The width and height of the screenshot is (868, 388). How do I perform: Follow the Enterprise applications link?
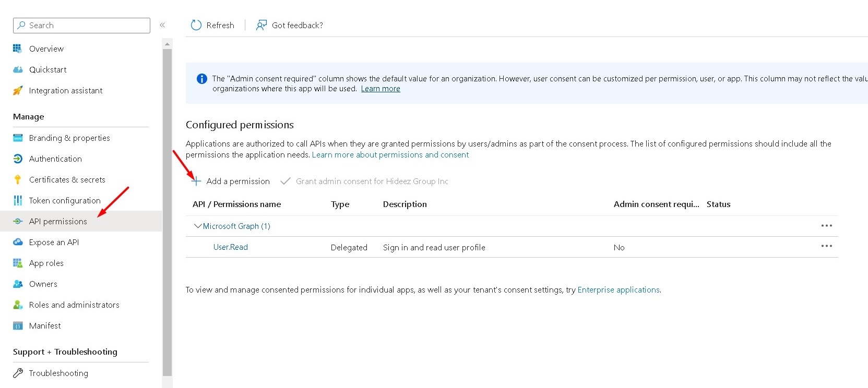click(619, 289)
